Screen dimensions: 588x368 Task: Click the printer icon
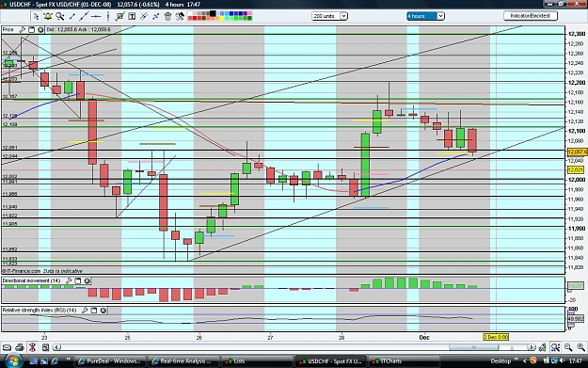pos(20,347)
